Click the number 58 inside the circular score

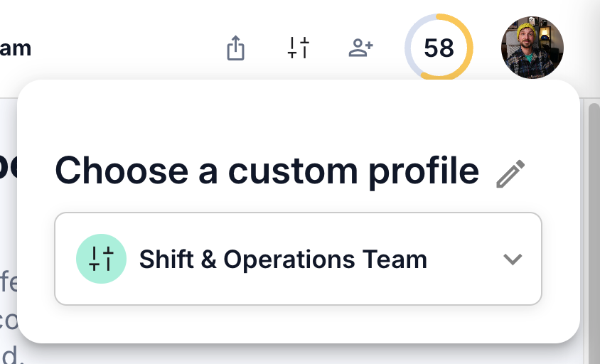click(x=439, y=48)
